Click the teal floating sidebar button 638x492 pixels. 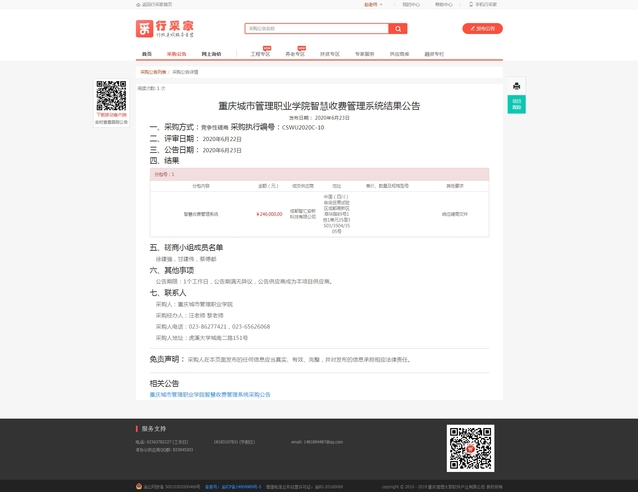[516, 104]
